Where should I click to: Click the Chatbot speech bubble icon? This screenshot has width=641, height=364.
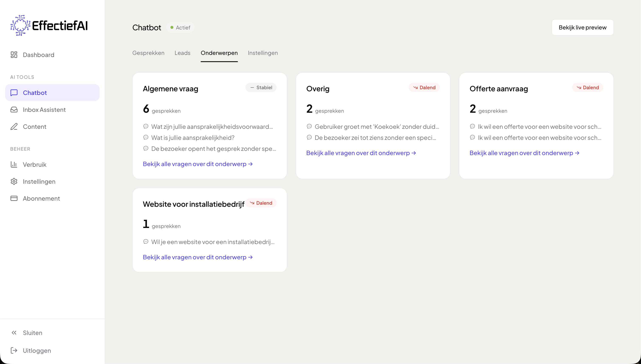[14, 93]
